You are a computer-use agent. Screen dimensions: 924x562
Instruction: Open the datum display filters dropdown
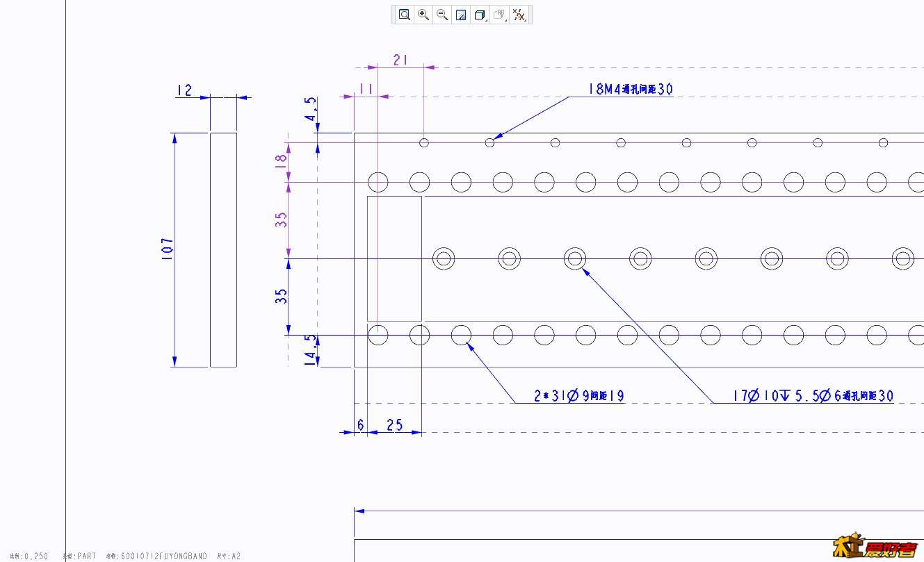(519, 15)
